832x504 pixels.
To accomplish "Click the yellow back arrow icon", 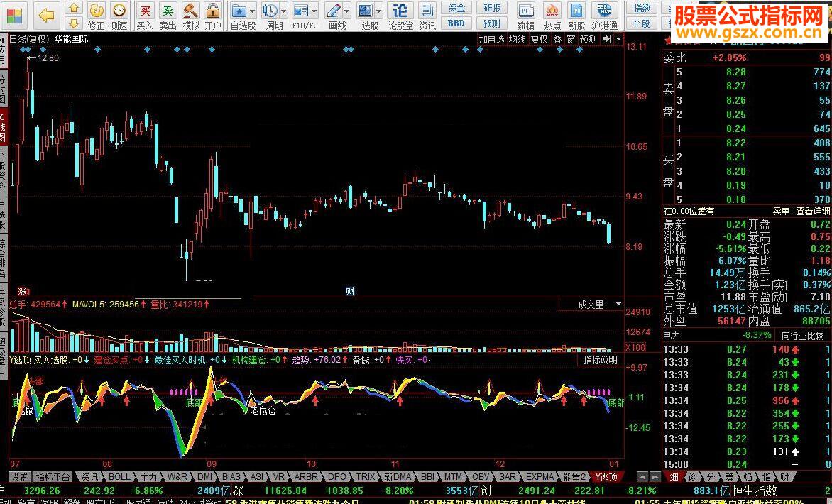I will pos(47,16).
